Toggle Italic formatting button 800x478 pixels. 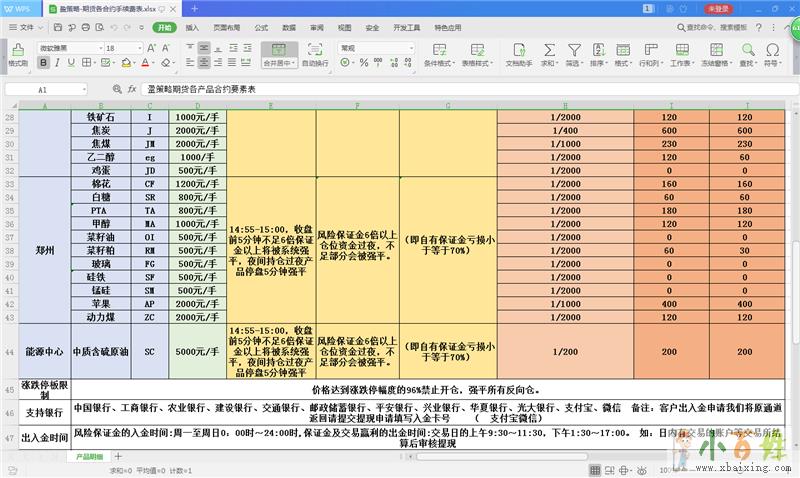pos(57,63)
